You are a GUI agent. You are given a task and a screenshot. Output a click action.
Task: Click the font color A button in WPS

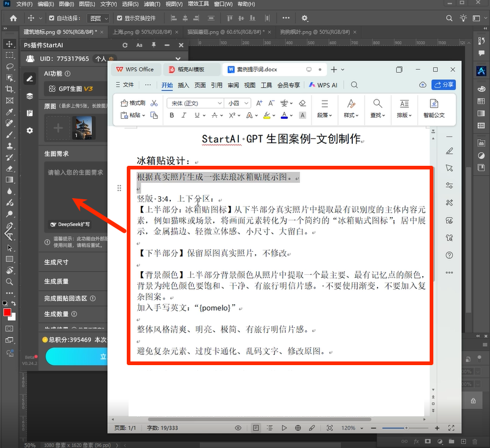coord(284,115)
